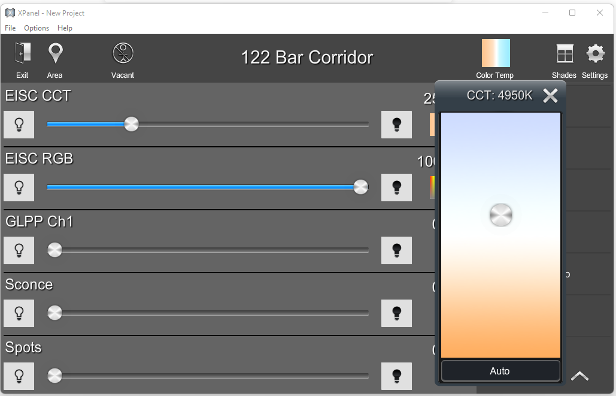The image size is (616, 396).
Task: Open the Options menu
Action: pos(37,28)
